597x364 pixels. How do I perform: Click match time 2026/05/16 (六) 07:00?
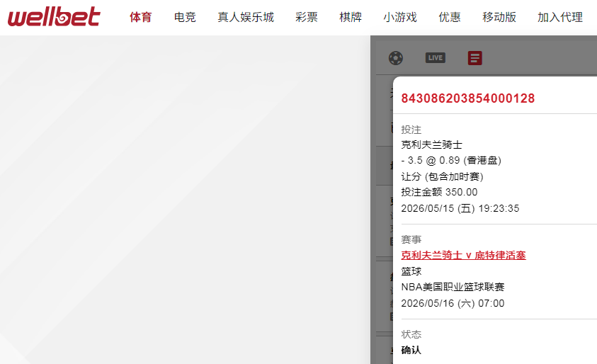(453, 303)
